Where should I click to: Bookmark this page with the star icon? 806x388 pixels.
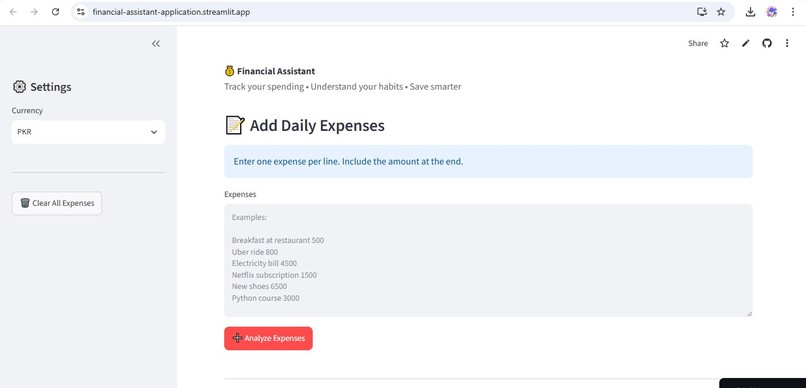tap(721, 12)
